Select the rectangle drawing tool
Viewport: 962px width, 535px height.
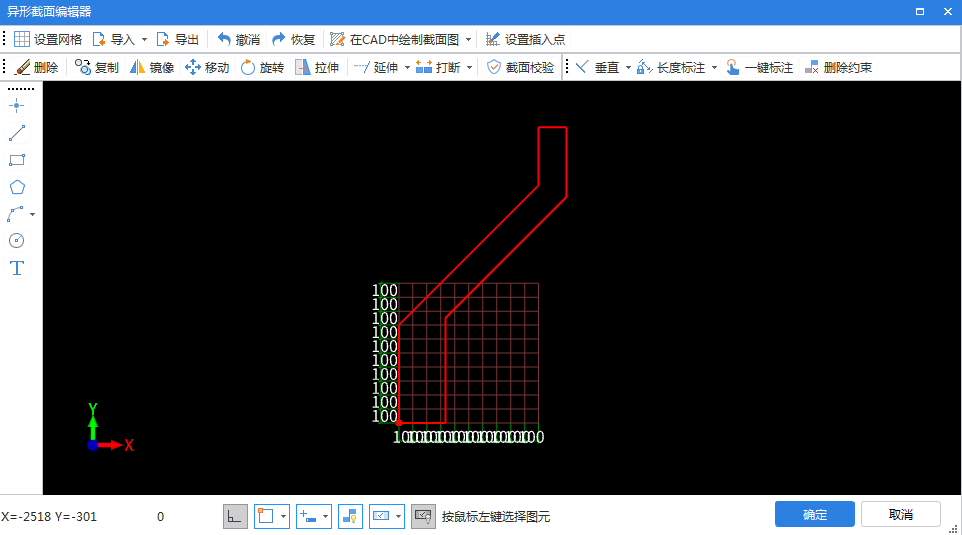click(x=17, y=160)
